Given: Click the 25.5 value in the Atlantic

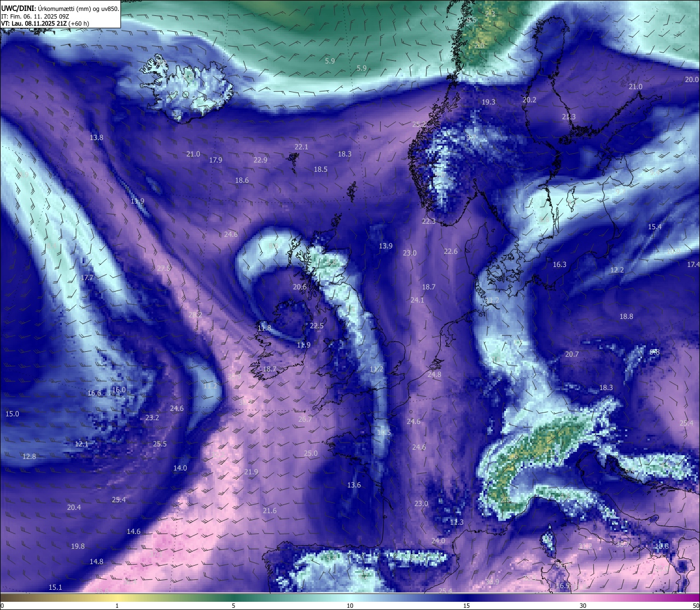Looking at the screenshot, I should pos(160,444).
